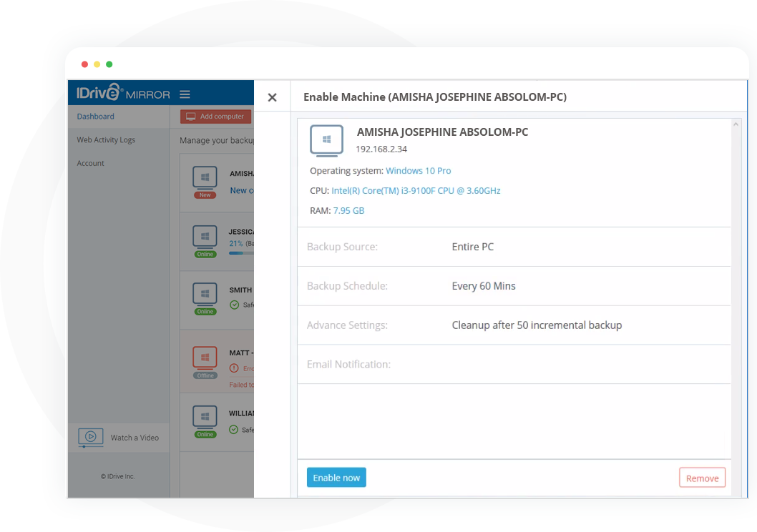Close the Enable Machine dialog

point(273,97)
